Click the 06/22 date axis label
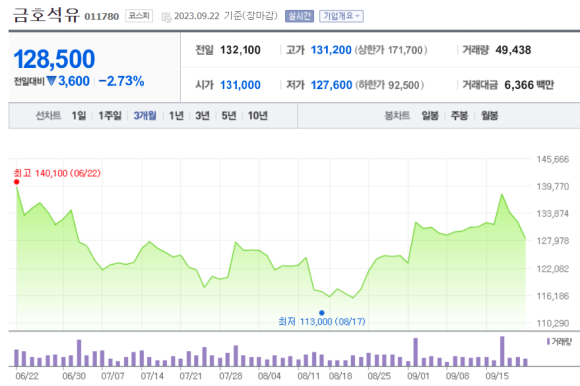The height and width of the screenshot is (386, 580). tap(27, 376)
